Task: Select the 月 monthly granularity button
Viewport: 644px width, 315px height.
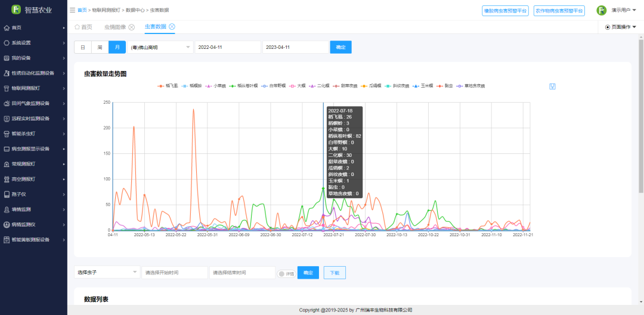Action: 117,47
